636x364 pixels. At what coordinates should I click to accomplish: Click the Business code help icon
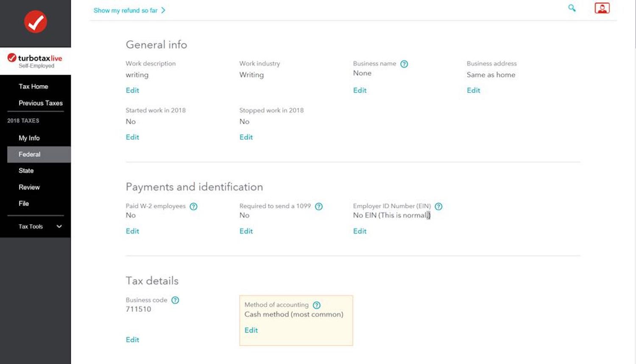tap(175, 300)
